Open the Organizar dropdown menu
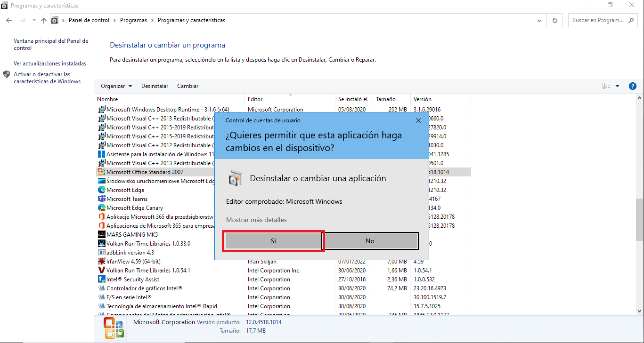Image resolution: width=644 pixels, height=343 pixels. coord(116,86)
